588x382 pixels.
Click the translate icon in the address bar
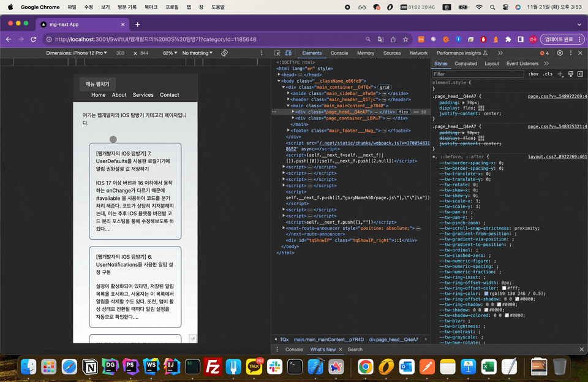coord(380,39)
